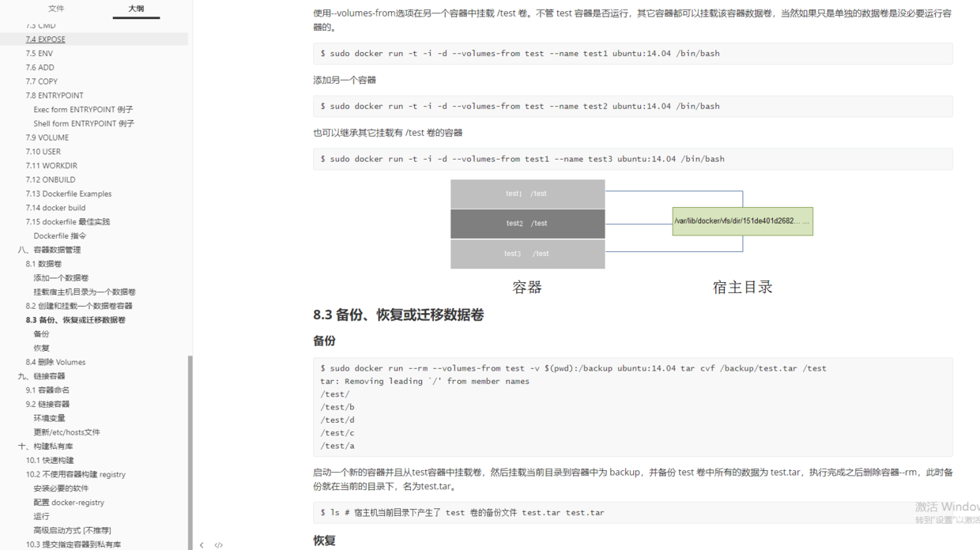Screen dimensions: 980x550
Task: Jump to 7.4 EXPOSE in the outline
Action: (45, 40)
